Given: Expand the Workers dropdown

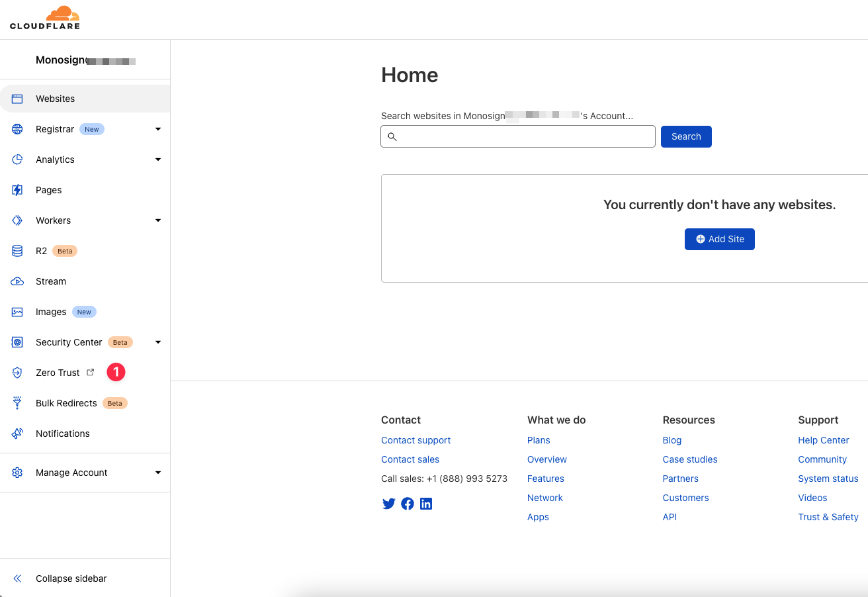Looking at the screenshot, I should click(157, 220).
